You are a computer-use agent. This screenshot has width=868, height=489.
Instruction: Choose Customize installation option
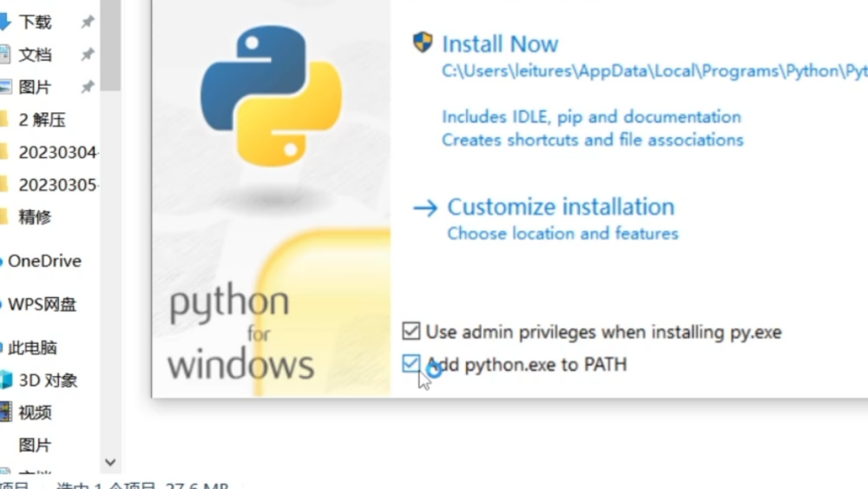[x=560, y=208]
